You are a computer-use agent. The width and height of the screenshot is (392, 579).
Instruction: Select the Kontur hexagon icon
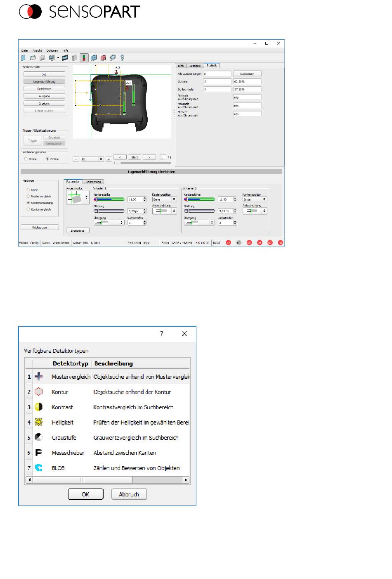tap(39, 392)
